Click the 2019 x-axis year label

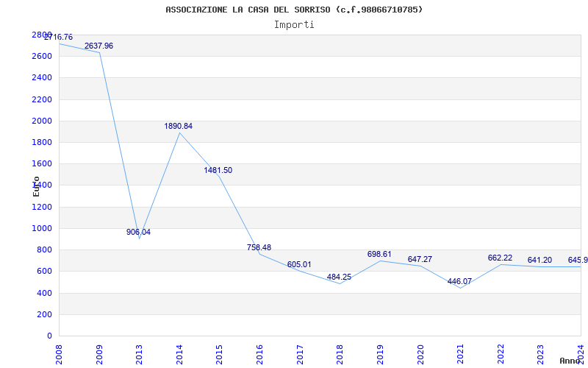point(380,354)
